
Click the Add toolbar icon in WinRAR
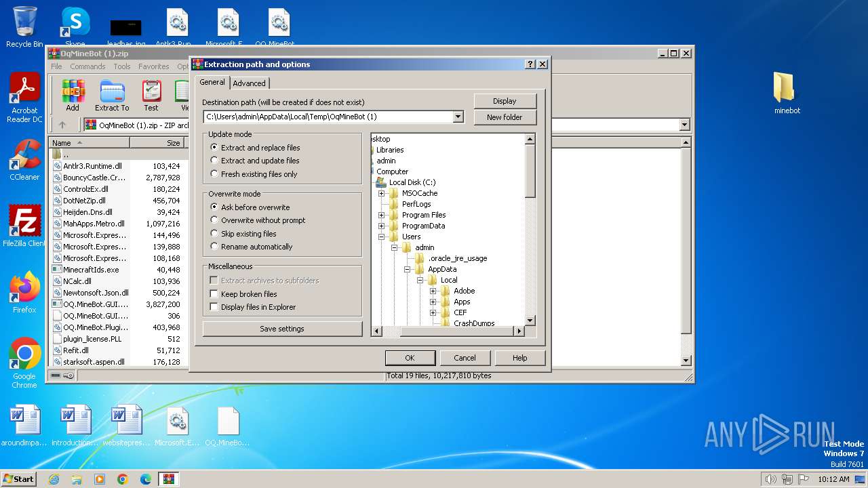pyautogui.click(x=73, y=96)
